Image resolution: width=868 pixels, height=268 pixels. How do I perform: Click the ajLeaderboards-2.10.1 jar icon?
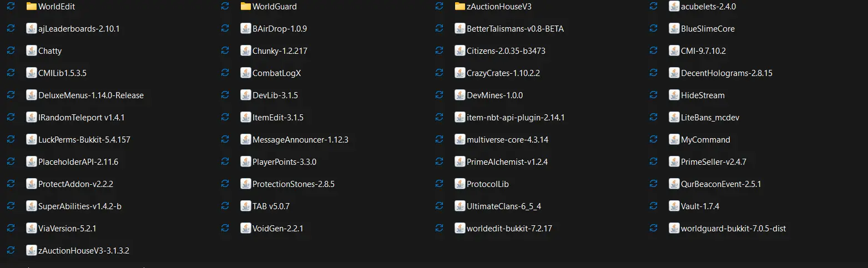point(31,28)
